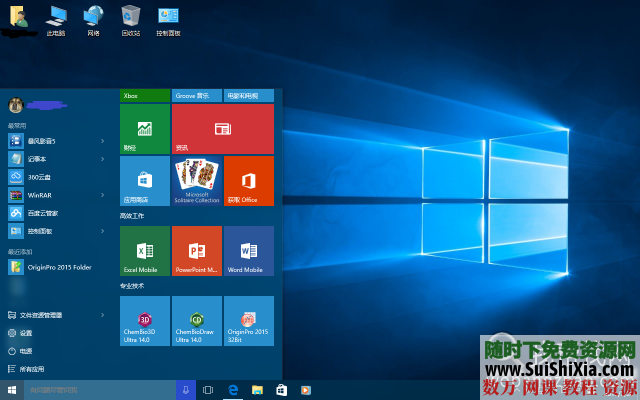The height and width of the screenshot is (400, 640).
Task: Open 控制面板 Control Panel desktop icon
Action: [168, 21]
